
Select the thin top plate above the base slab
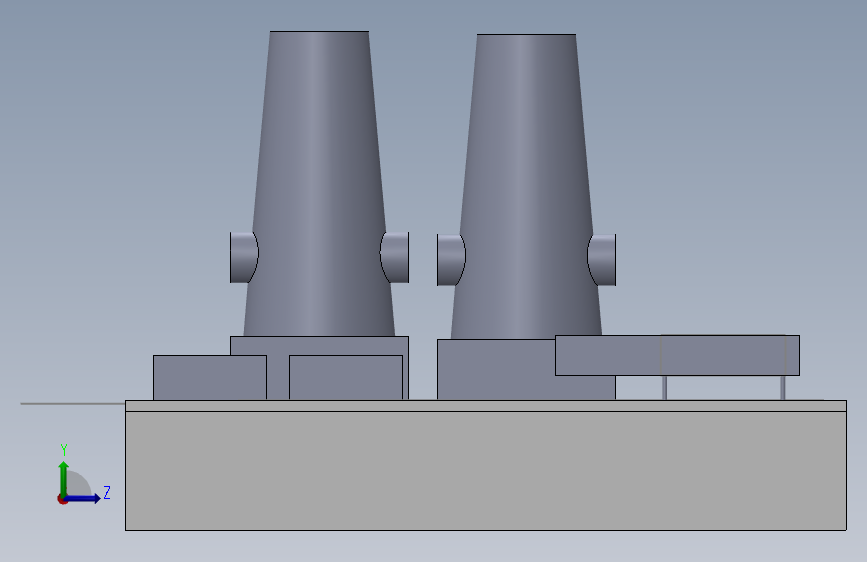coord(485,405)
